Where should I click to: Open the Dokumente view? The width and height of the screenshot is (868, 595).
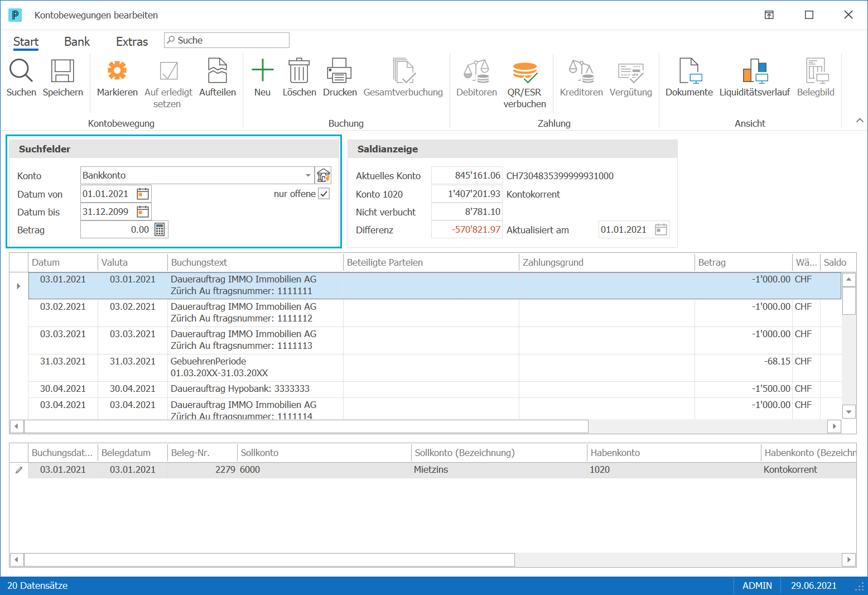pos(689,71)
